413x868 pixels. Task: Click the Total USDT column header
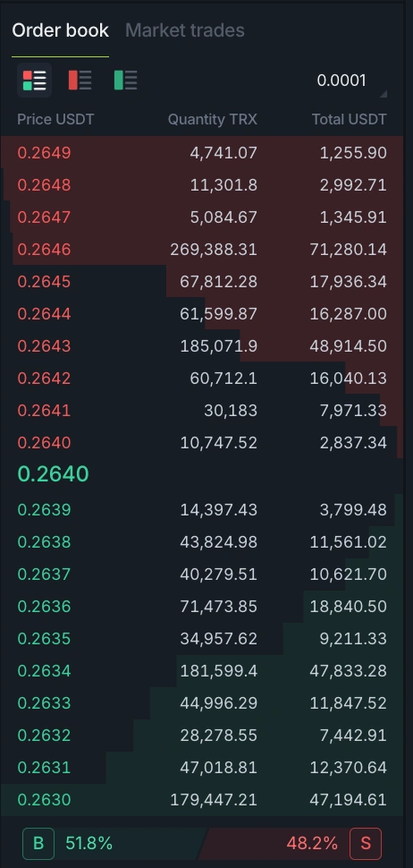click(x=350, y=119)
